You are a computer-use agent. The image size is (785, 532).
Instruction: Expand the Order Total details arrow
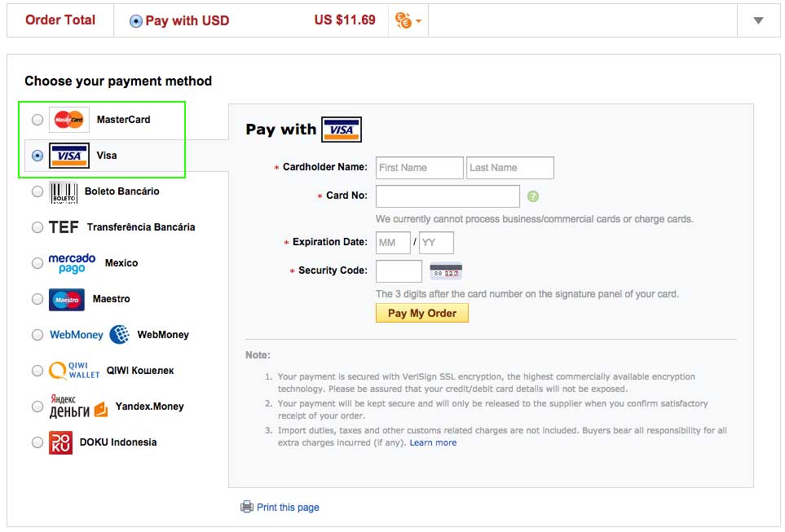point(758,21)
